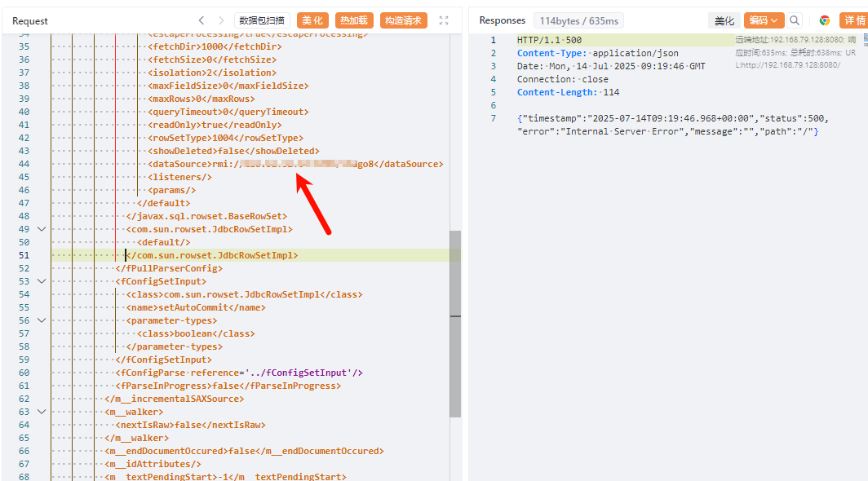
Task: Beautify the request with the orange 美化 button
Action: point(312,20)
